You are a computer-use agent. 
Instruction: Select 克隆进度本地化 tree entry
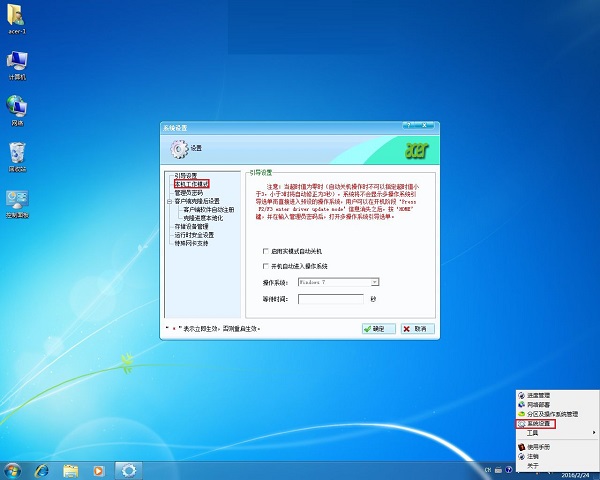click(203, 218)
